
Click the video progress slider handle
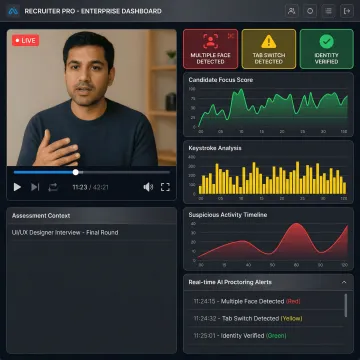(76, 172)
